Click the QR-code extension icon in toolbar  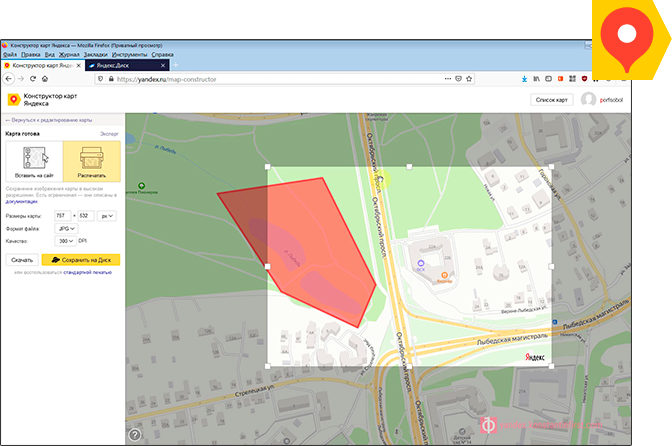pos(572,79)
